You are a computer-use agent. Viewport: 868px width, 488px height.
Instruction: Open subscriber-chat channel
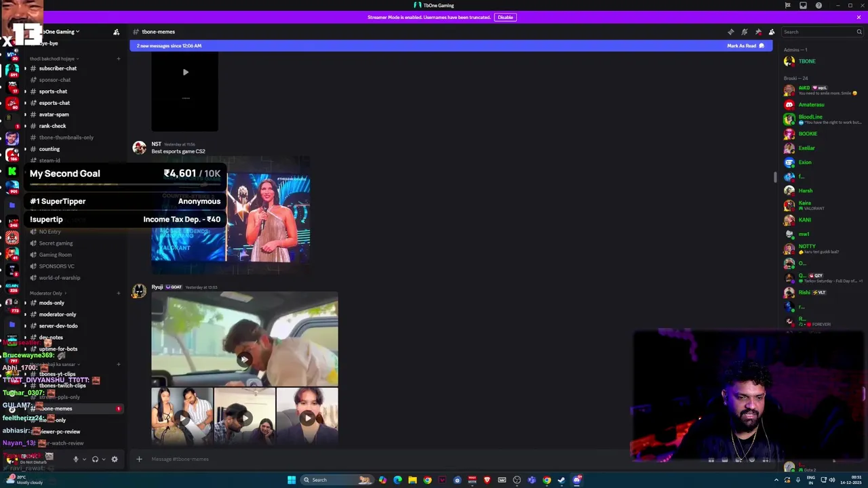click(x=58, y=68)
